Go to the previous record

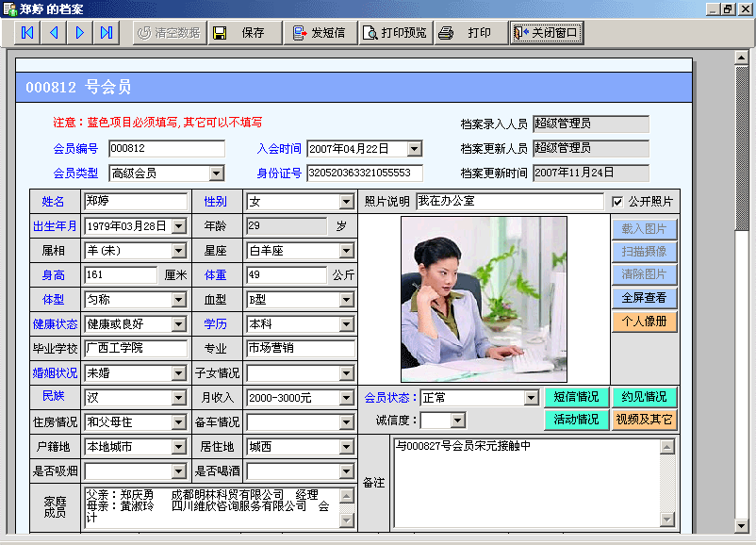click(x=54, y=33)
